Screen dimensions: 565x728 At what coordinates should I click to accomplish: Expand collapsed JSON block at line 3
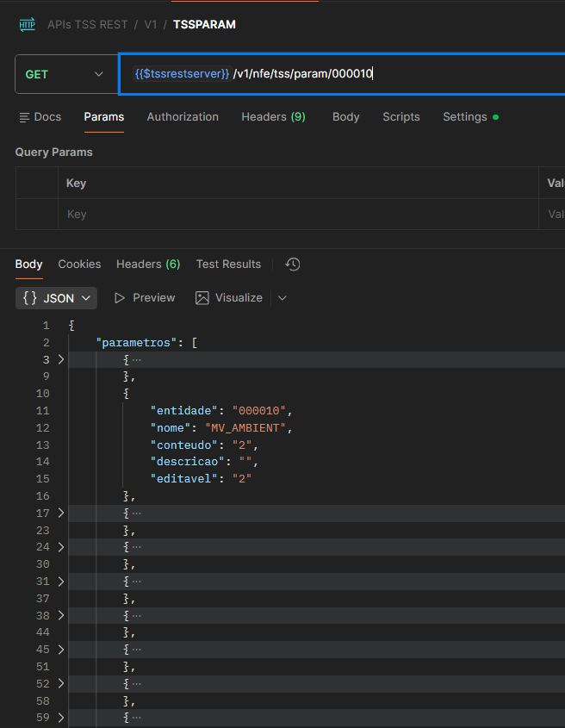pyautogui.click(x=61, y=359)
